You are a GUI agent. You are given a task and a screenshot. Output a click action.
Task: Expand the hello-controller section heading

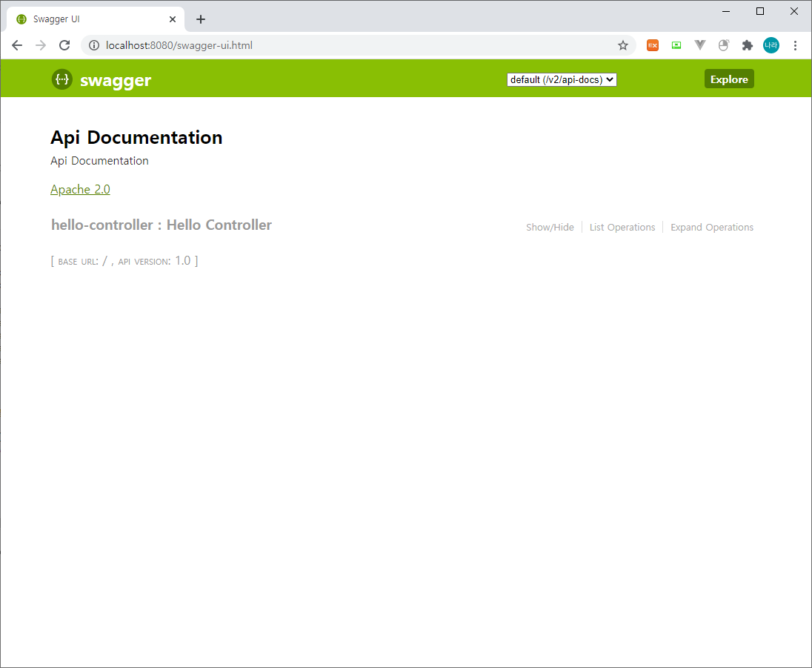(x=162, y=225)
